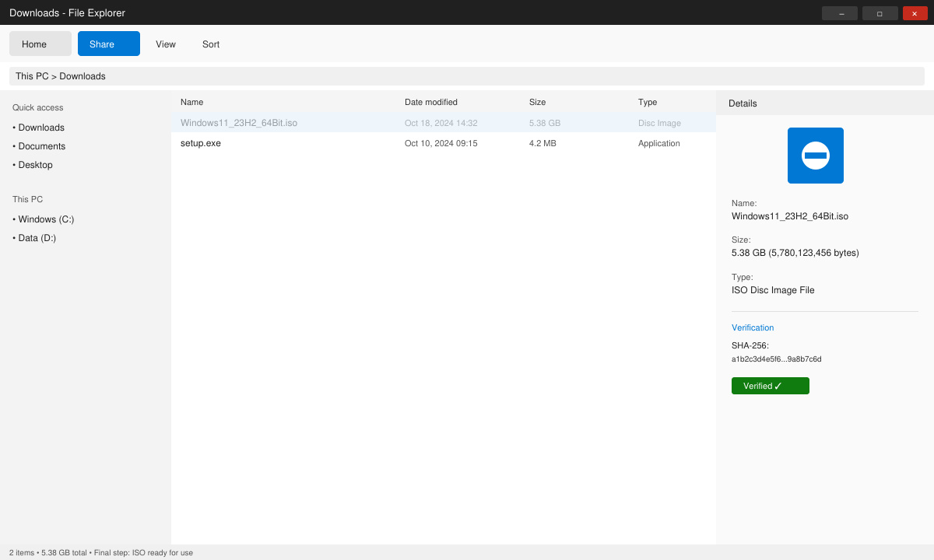Click the file name in the Details panel

[790, 216]
